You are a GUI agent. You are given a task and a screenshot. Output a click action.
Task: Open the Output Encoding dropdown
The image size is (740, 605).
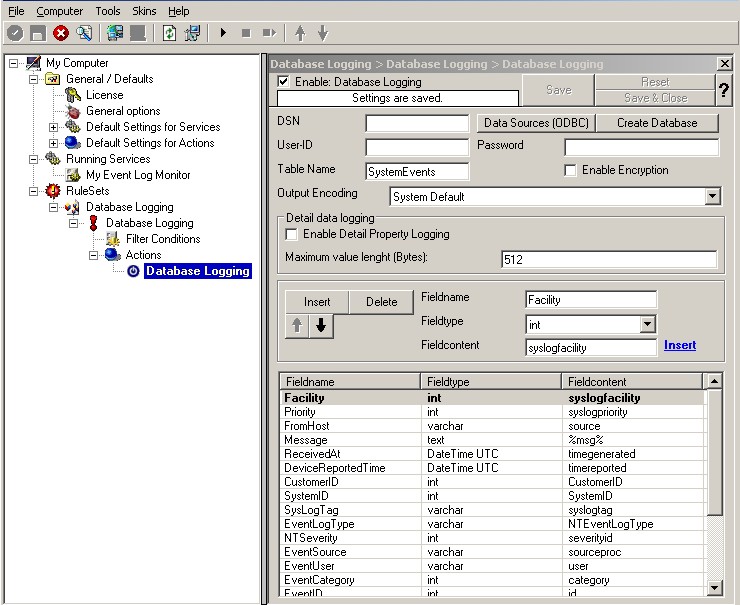[x=712, y=197]
